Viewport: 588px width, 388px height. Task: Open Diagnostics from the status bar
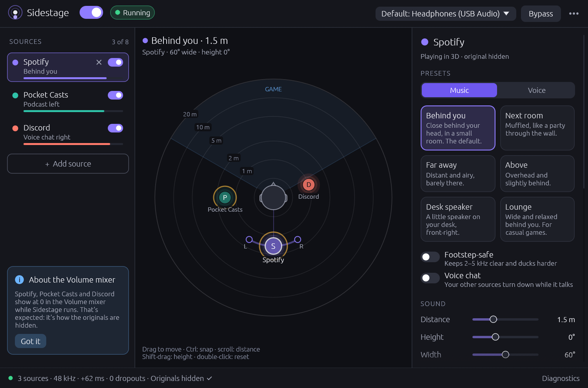click(561, 378)
